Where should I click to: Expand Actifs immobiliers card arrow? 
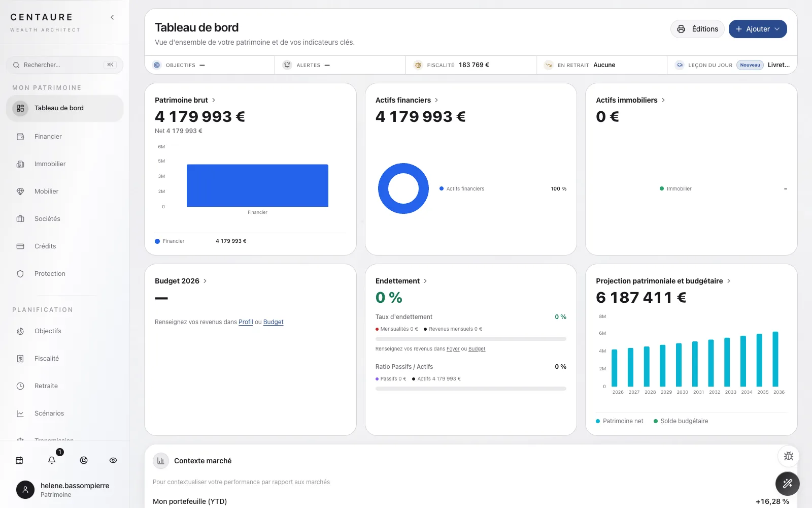(x=663, y=100)
